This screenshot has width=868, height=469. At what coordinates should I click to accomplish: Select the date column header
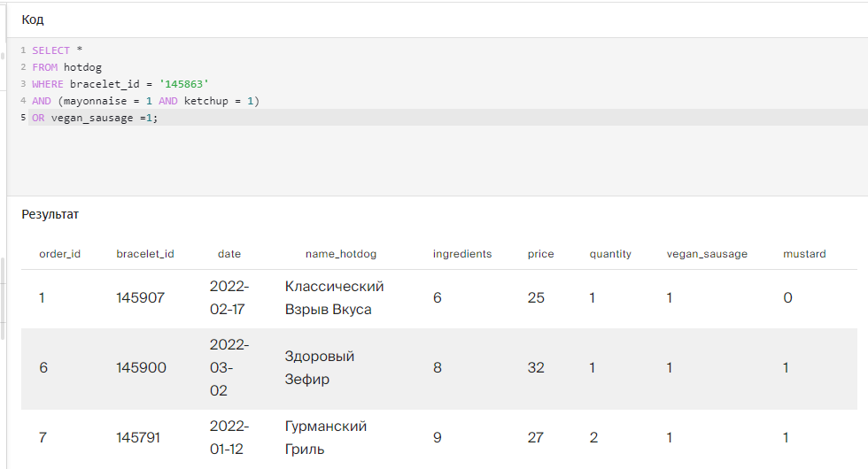(229, 254)
